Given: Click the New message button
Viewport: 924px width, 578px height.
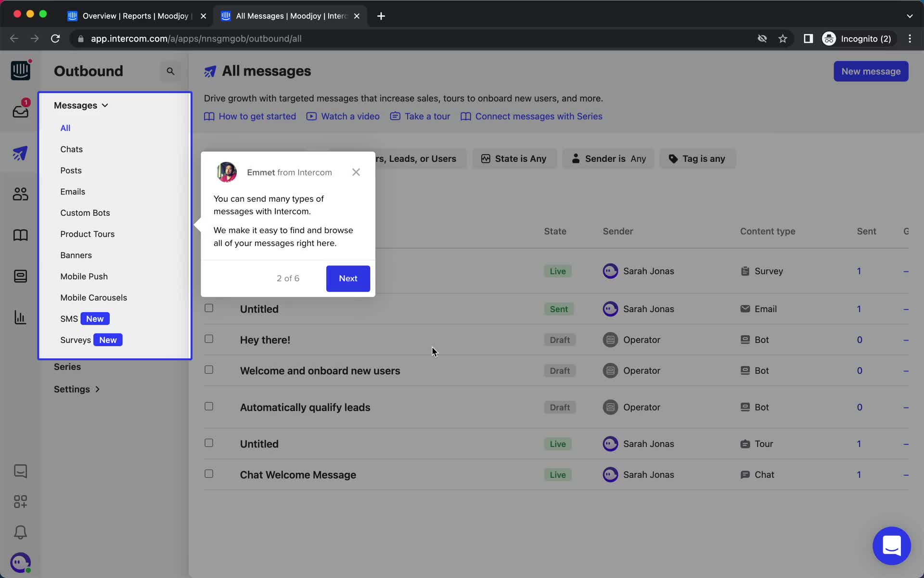Looking at the screenshot, I should (x=871, y=71).
